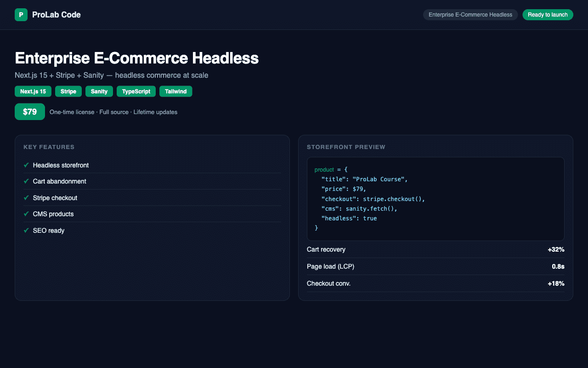Click the Stripe checkout feature text
Screen dimensions: 588x368
55,198
